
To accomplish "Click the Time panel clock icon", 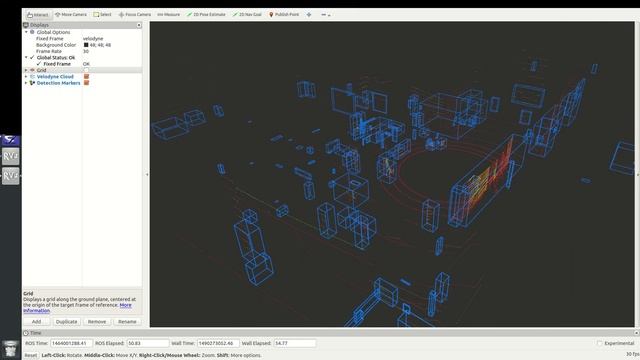I will [26, 333].
